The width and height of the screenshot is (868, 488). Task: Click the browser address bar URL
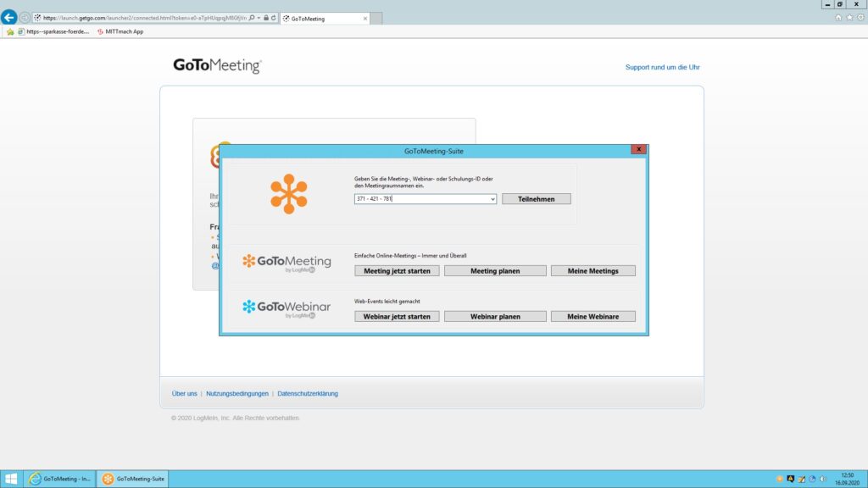pos(144,19)
